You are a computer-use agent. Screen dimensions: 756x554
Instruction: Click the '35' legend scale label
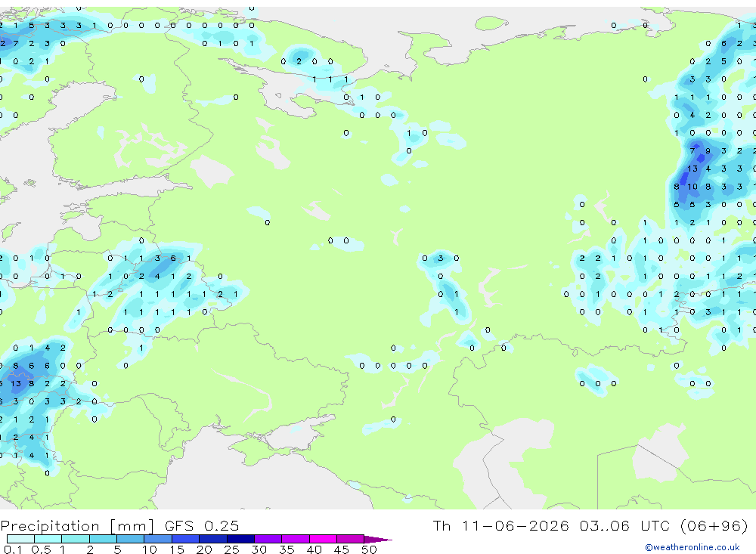click(x=287, y=549)
